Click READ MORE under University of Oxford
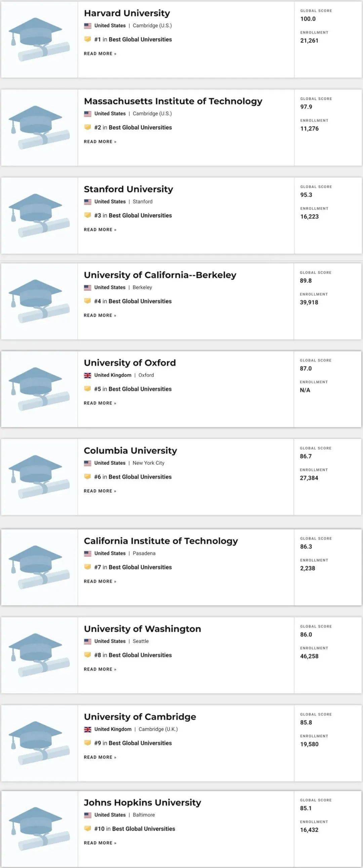This screenshot has width=363, height=868. (100, 403)
